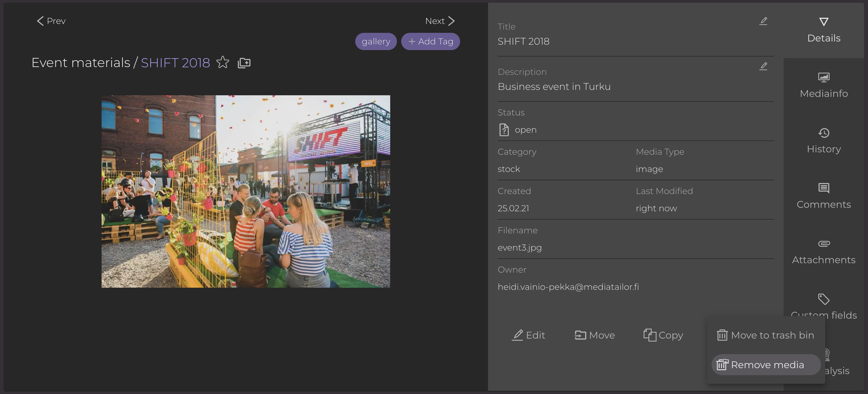Click the favorite star icon beside SHIFT 2018
Image resolution: width=868 pixels, height=394 pixels.
pyautogui.click(x=223, y=62)
